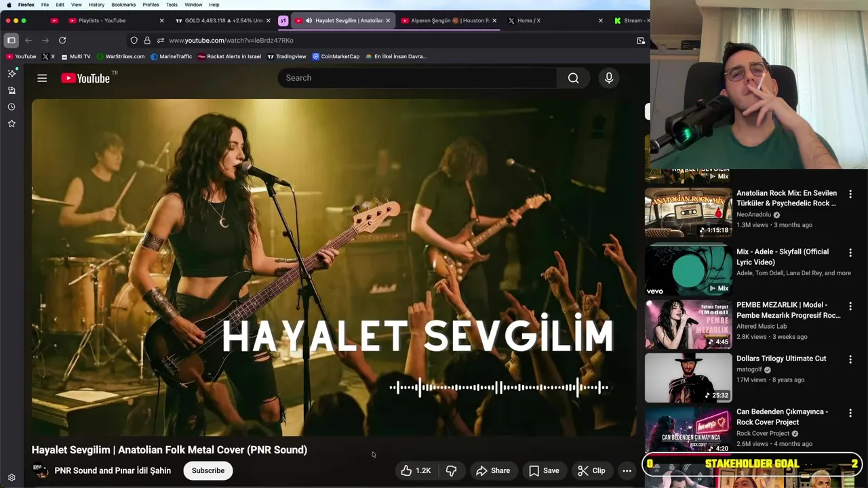Open En İlkel İnsan Davra... bookmark
The image size is (868, 488).
(396, 56)
